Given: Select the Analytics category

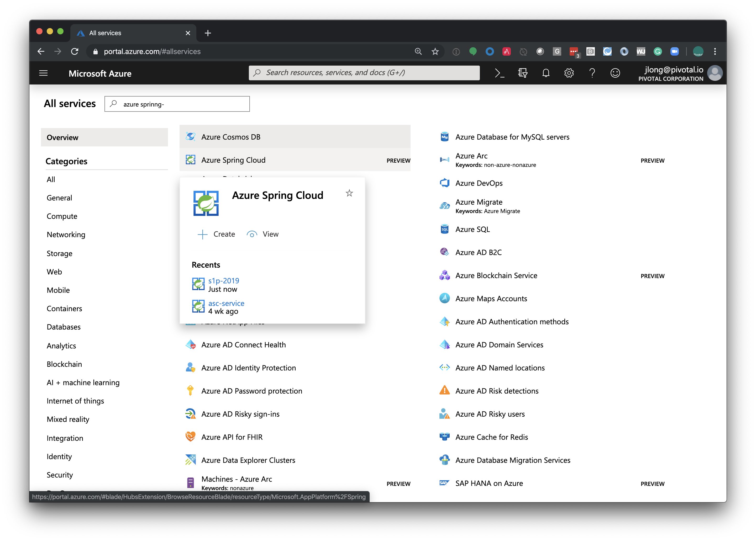Looking at the screenshot, I should tap(61, 346).
